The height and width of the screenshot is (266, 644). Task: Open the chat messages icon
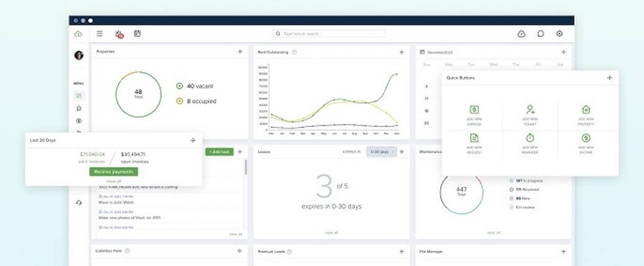pos(541,34)
